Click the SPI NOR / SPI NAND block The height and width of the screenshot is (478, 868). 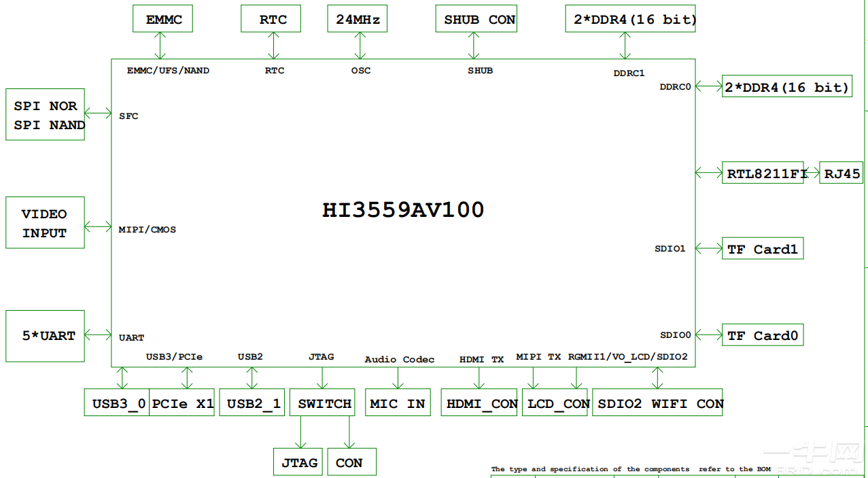pos(46,115)
